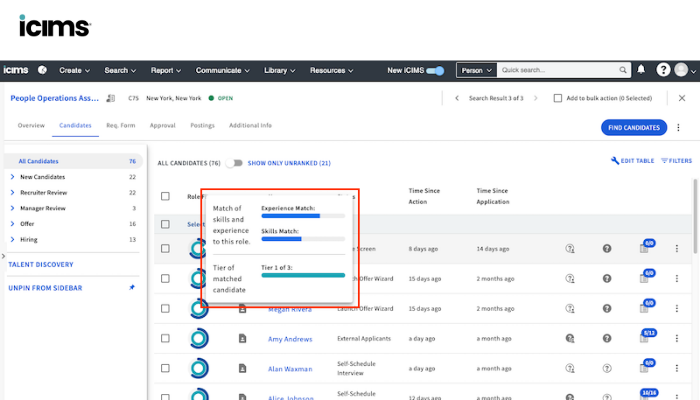Open the Create dropdown menu
The height and width of the screenshot is (400, 700).
click(75, 71)
